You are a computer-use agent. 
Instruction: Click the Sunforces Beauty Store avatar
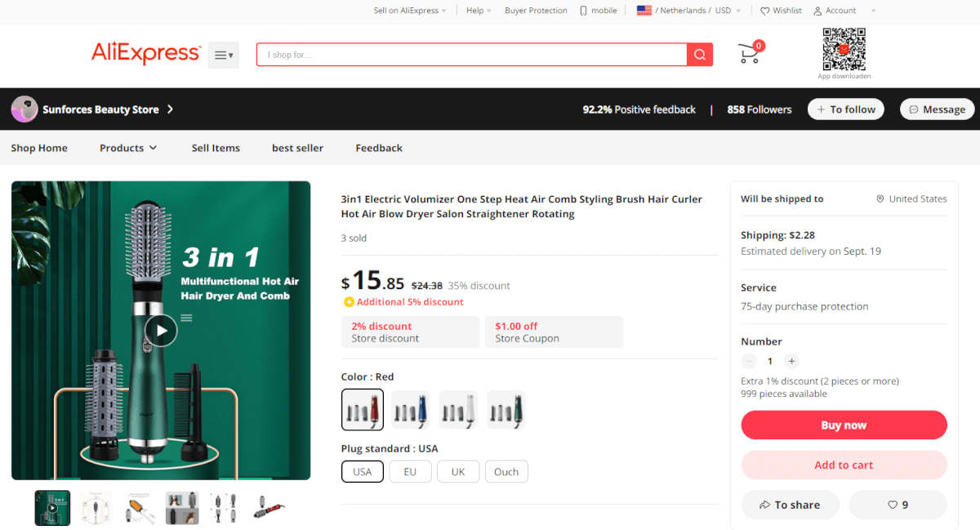(24, 109)
